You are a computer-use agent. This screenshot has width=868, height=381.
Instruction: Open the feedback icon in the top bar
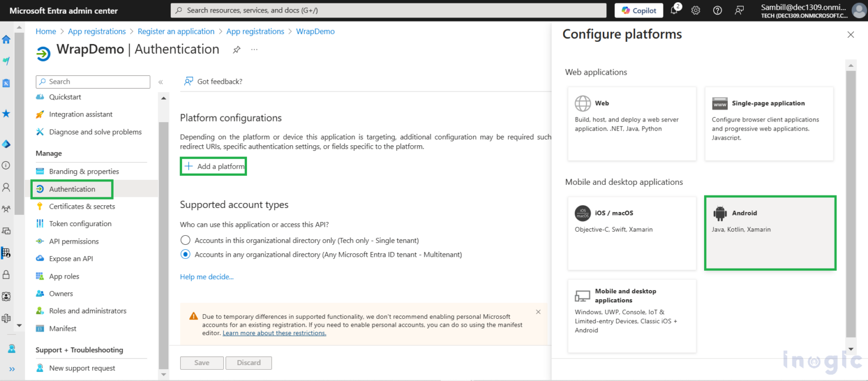tap(739, 10)
